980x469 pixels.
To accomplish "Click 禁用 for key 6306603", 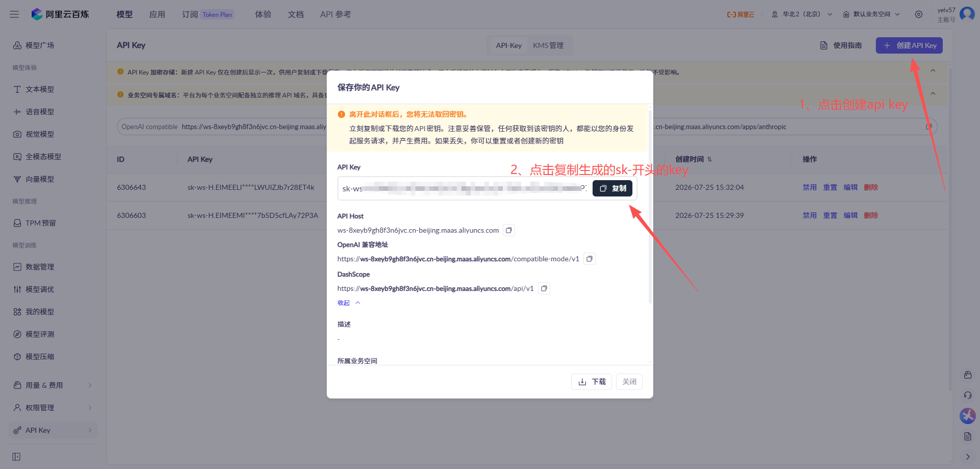I will [x=810, y=215].
